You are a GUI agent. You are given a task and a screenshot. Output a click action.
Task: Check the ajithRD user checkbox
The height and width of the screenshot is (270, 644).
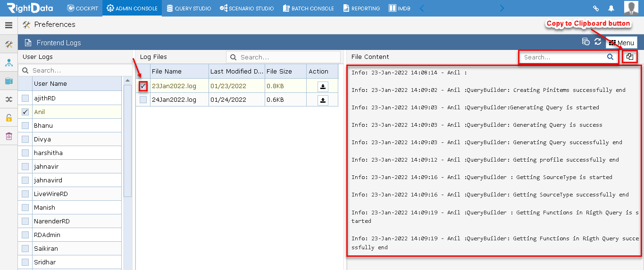coord(25,98)
